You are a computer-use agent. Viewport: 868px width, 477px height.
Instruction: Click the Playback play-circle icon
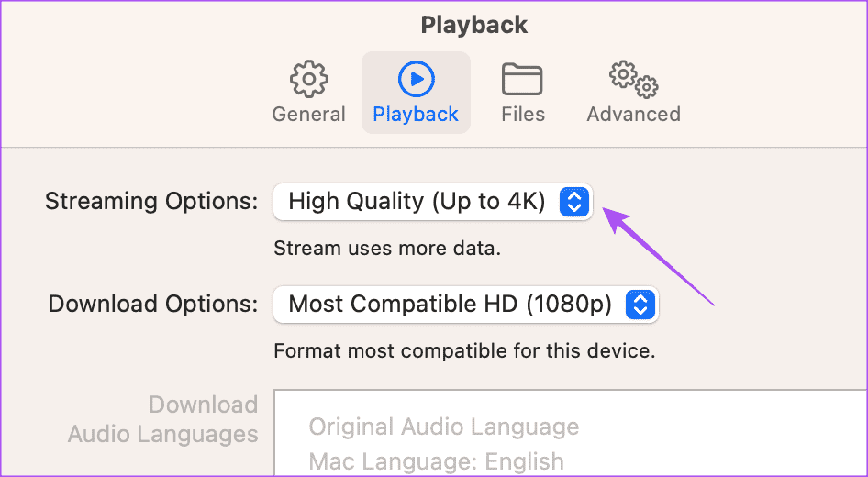[416, 80]
